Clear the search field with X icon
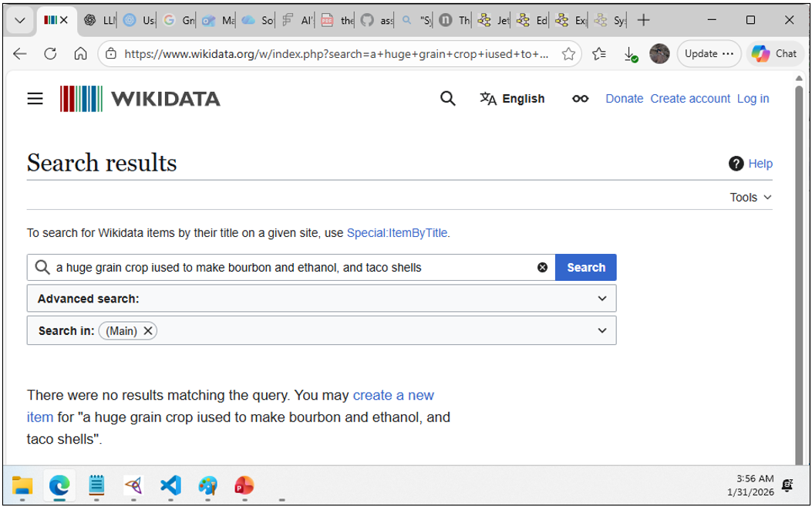This screenshot has height=507, width=812. [x=542, y=268]
